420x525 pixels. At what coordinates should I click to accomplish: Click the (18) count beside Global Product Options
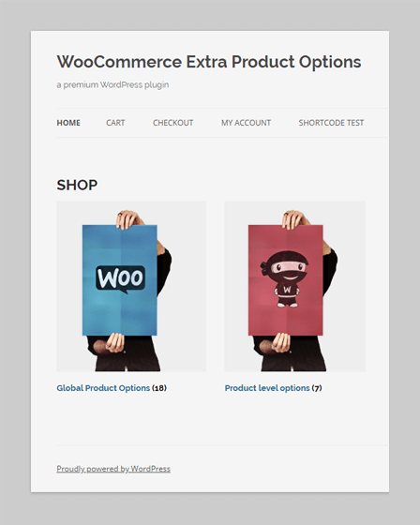click(x=159, y=388)
